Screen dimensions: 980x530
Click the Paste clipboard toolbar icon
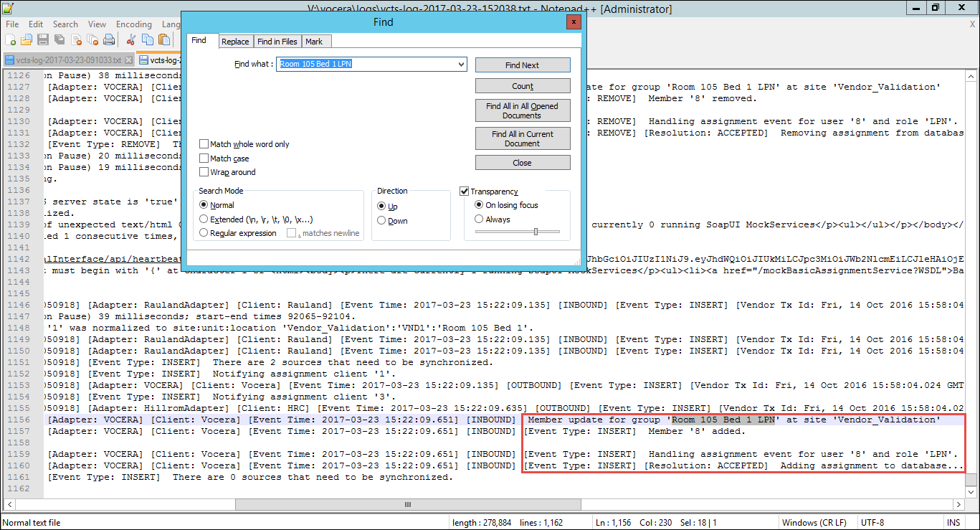(x=164, y=39)
